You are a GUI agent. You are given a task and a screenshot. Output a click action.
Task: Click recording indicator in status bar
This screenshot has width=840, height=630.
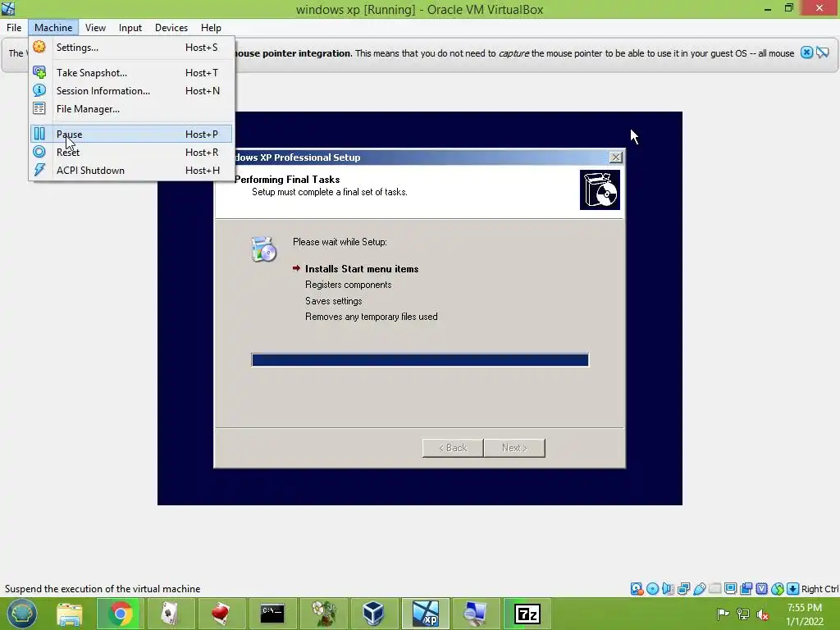pos(746,589)
